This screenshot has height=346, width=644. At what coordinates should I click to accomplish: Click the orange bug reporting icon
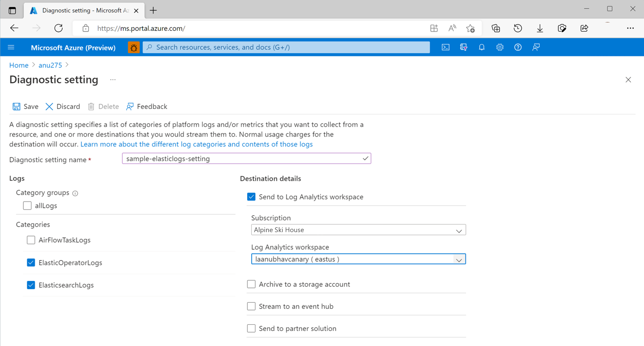(134, 47)
